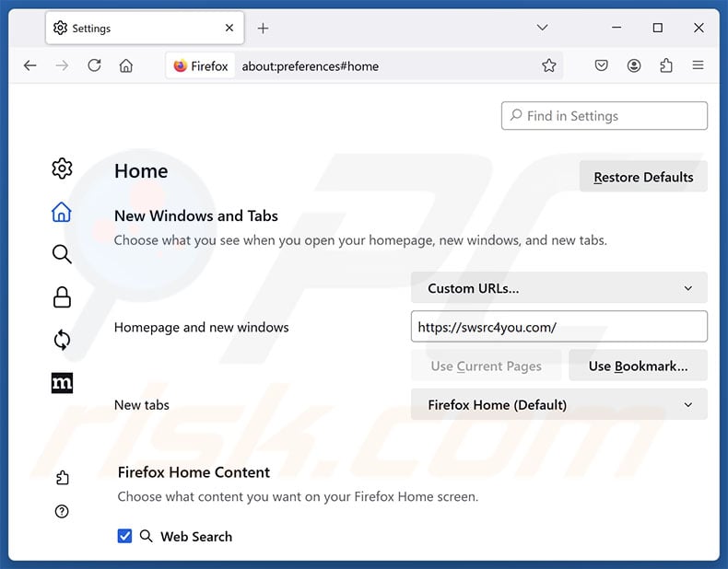
Task: Minimize the Firefox window
Action: [x=616, y=28]
